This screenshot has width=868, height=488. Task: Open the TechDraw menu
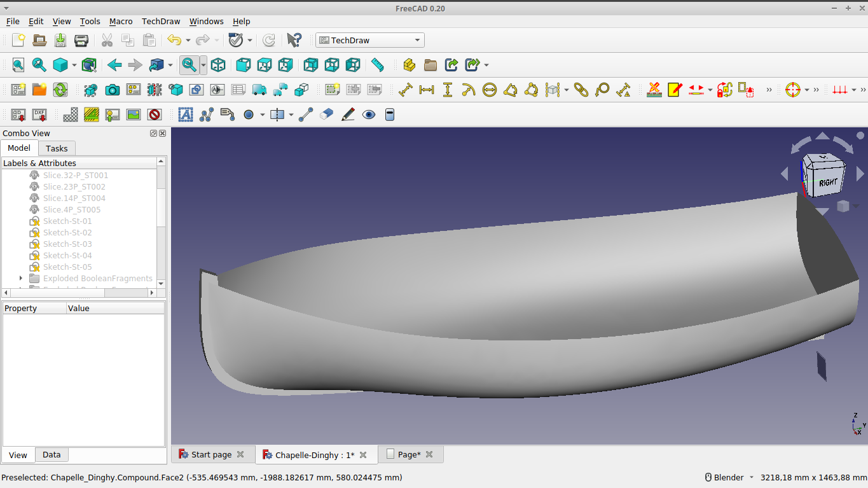(161, 21)
